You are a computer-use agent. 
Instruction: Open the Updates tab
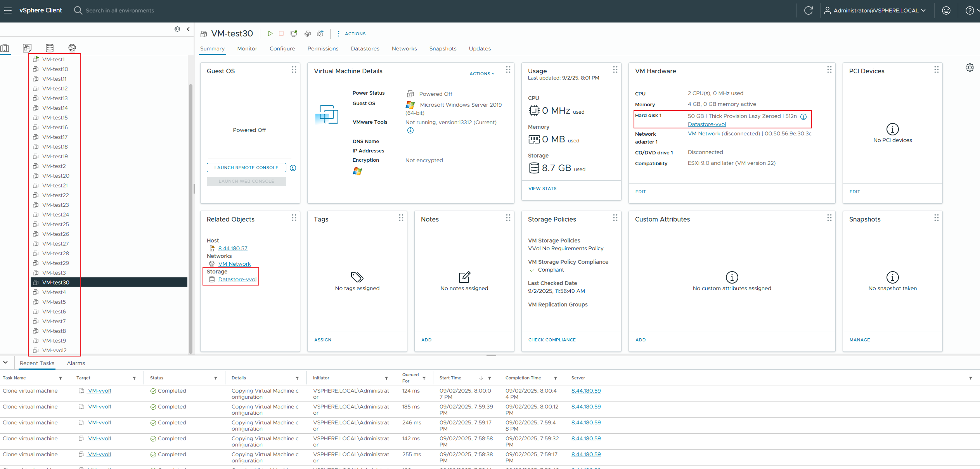coord(480,48)
